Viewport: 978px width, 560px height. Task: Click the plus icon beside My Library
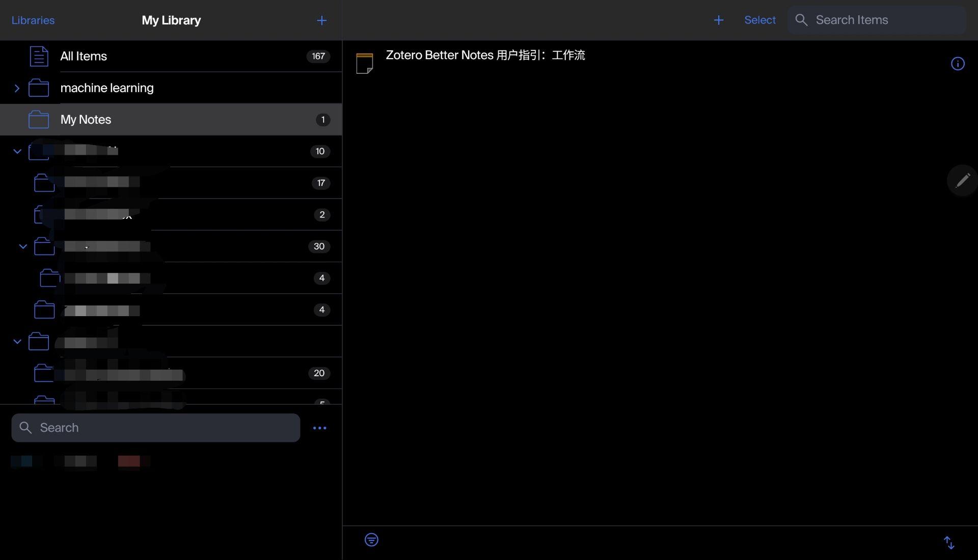pyautogui.click(x=321, y=20)
